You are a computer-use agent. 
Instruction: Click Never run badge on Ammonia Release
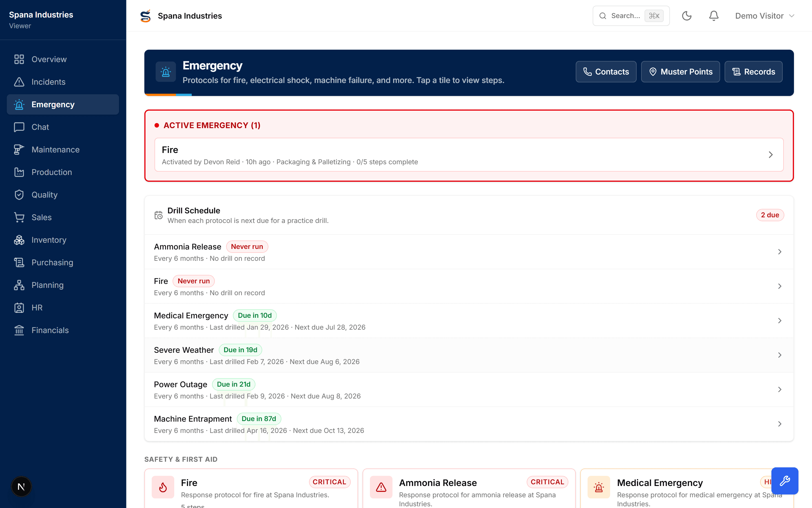(247, 247)
